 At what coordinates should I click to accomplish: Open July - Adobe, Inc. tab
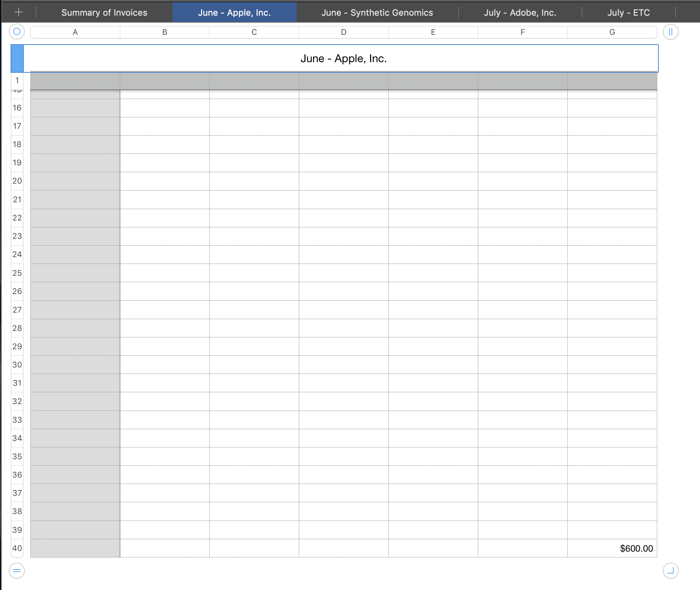[x=520, y=12]
